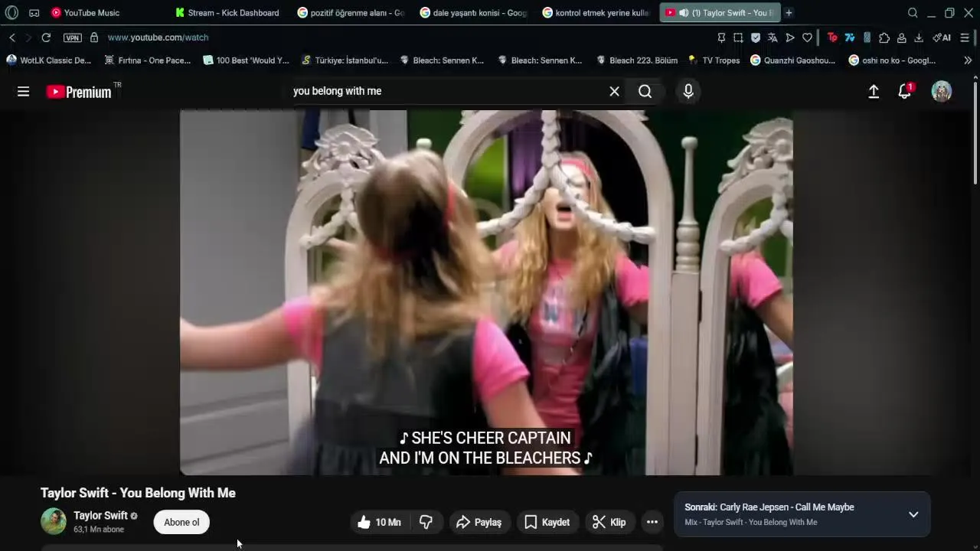Switch to pozitif öğrenme alanı tab

pyautogui.click(x=351, y=13)
